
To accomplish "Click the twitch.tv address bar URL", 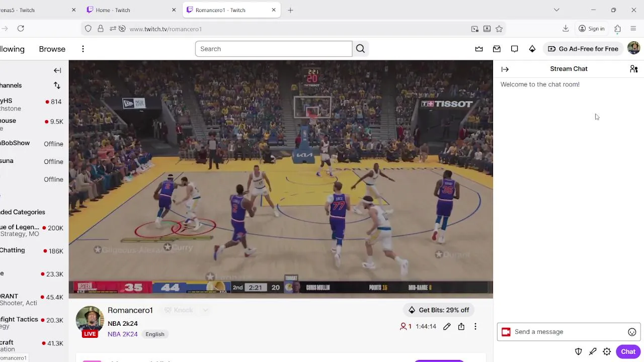I will [166, 29].
